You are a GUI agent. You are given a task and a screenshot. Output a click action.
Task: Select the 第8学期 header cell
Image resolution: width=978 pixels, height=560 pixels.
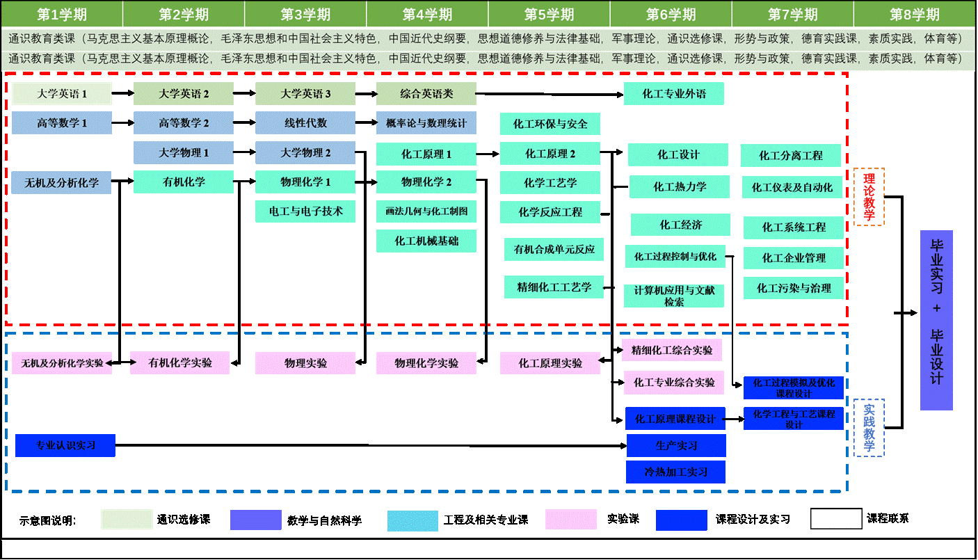pos(915,14)
